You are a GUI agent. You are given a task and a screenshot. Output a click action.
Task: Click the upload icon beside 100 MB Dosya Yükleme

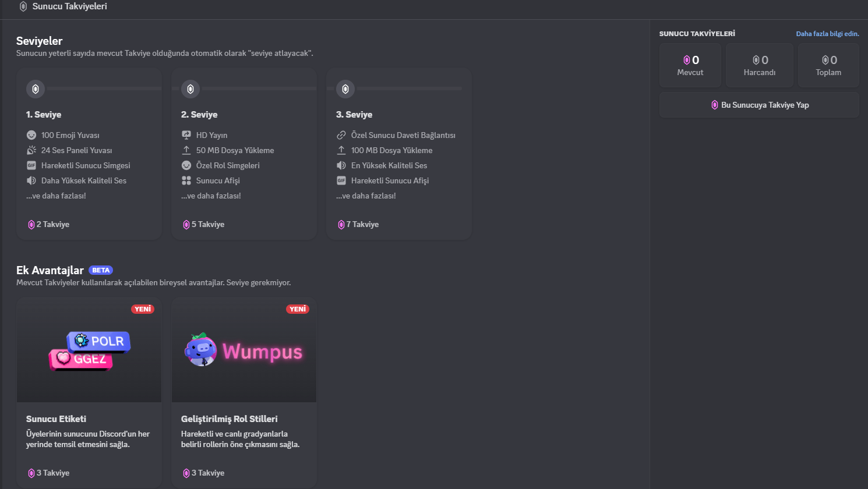pos(341,150)
